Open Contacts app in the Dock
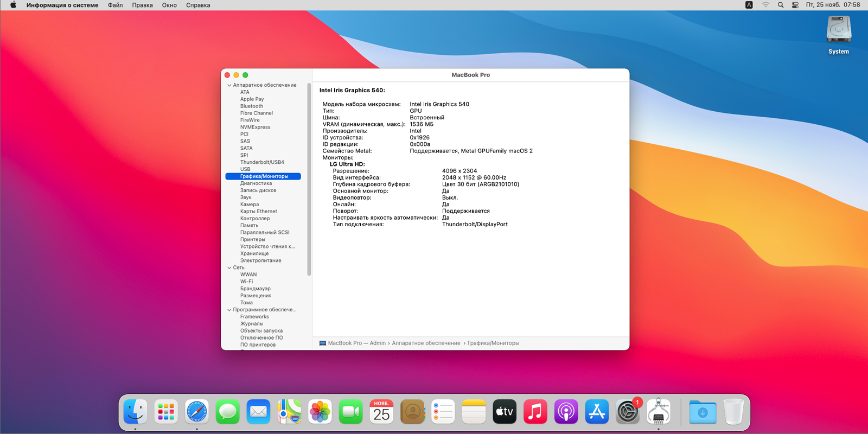 [412, 412]
